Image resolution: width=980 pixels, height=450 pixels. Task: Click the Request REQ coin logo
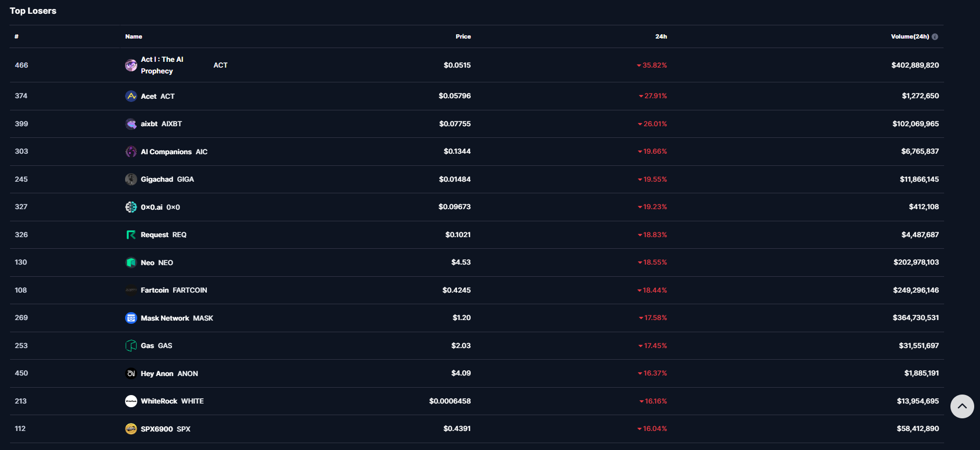tap(131, 235)
